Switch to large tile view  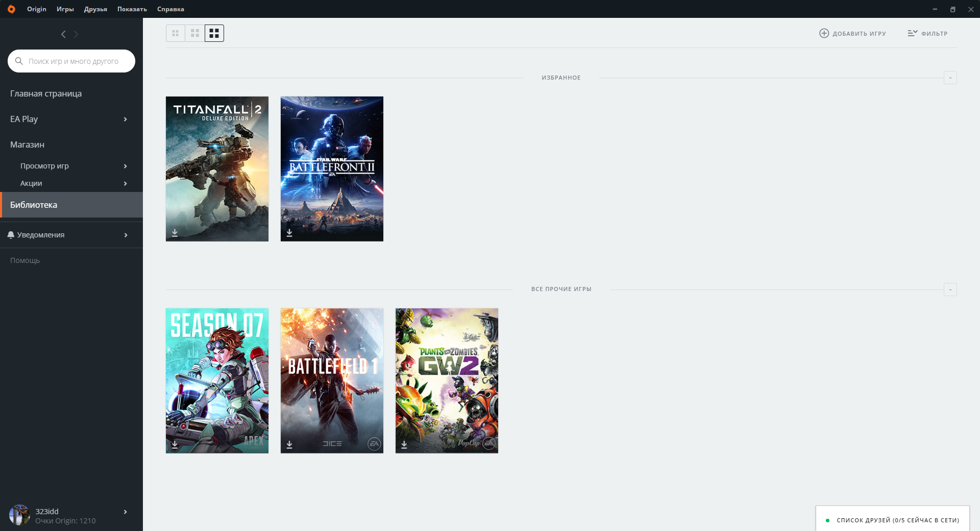pyautogui.click(x=214, y=33)
